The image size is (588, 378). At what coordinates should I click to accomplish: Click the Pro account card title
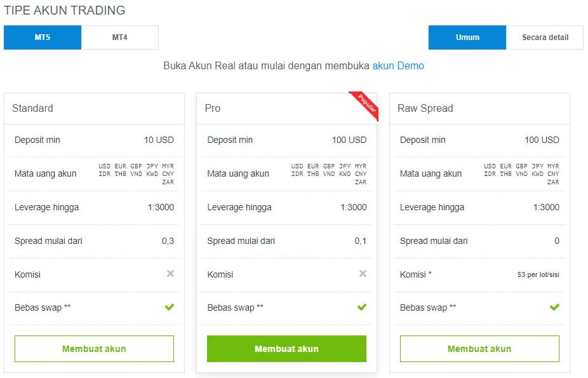click(x=213, y=109)
